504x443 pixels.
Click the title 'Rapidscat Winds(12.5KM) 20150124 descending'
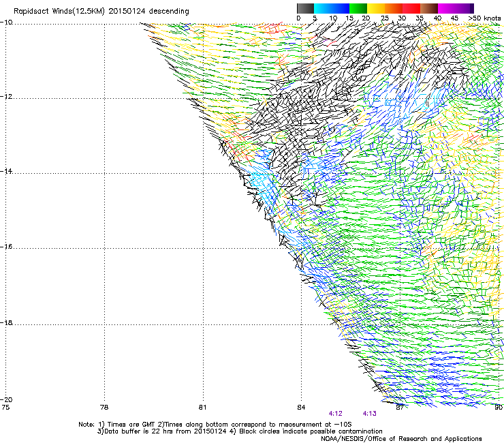pos(101,12)
